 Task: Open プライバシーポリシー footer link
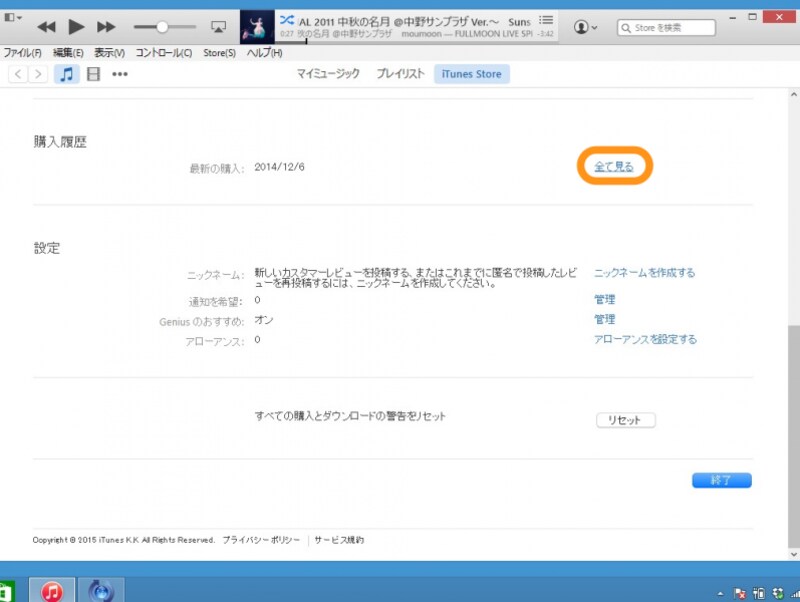[261, 540]
